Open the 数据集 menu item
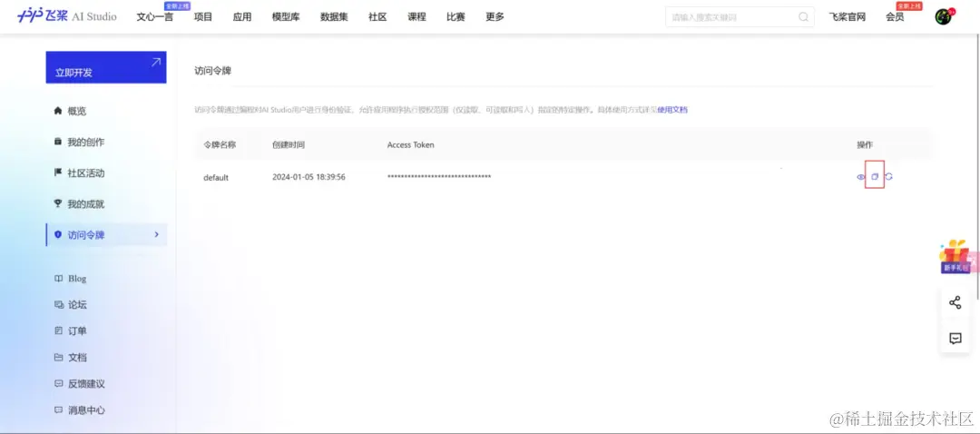Viewport: 980px width, 434px height. [x=334, y=17]
